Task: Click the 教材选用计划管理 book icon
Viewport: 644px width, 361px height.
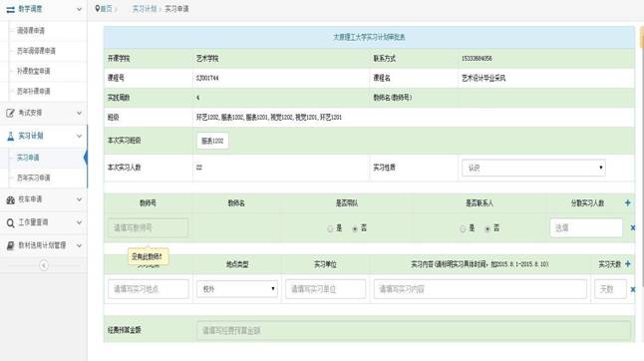Action: coord(10,245)
